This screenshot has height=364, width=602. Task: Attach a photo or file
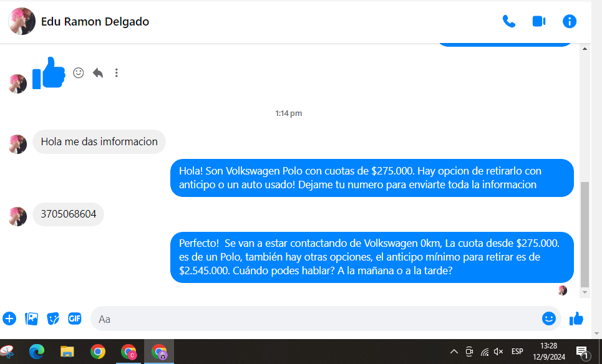point(31,318)
